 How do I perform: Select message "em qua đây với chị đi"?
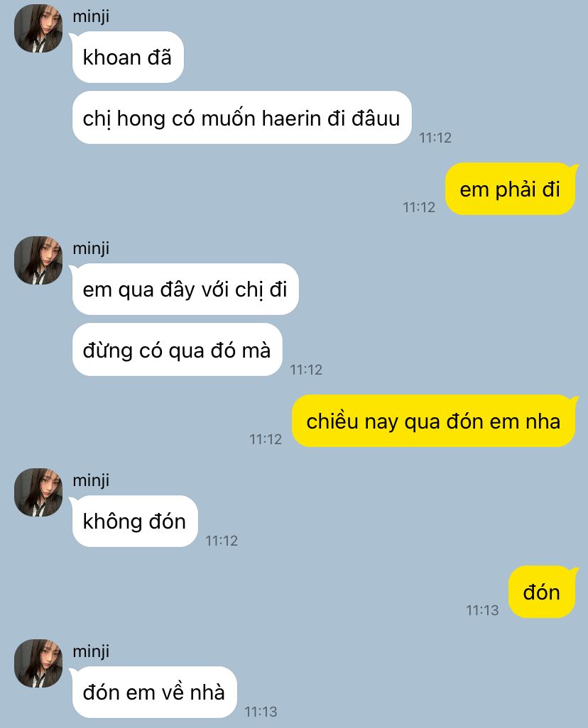[x=185, y=289]
